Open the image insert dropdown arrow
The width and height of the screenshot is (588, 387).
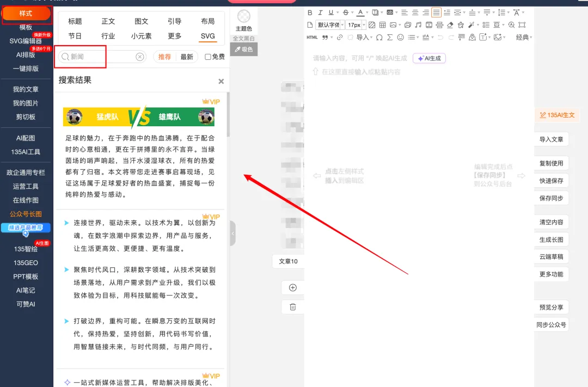click(400, 25)
